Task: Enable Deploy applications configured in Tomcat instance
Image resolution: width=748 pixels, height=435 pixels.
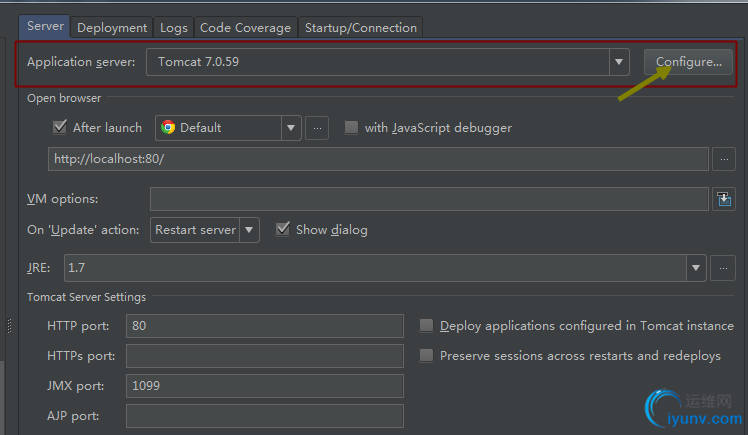Action: [x=426, y=326]
